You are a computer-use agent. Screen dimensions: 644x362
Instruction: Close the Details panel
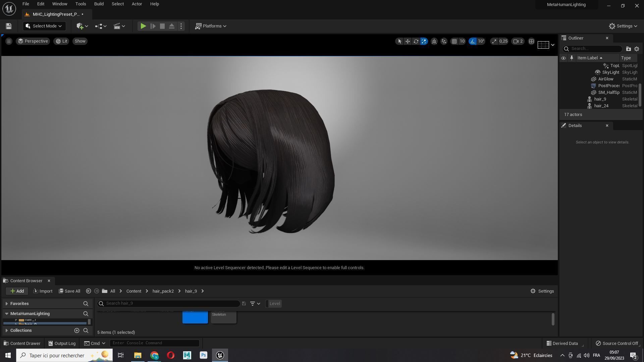[607, 126]
